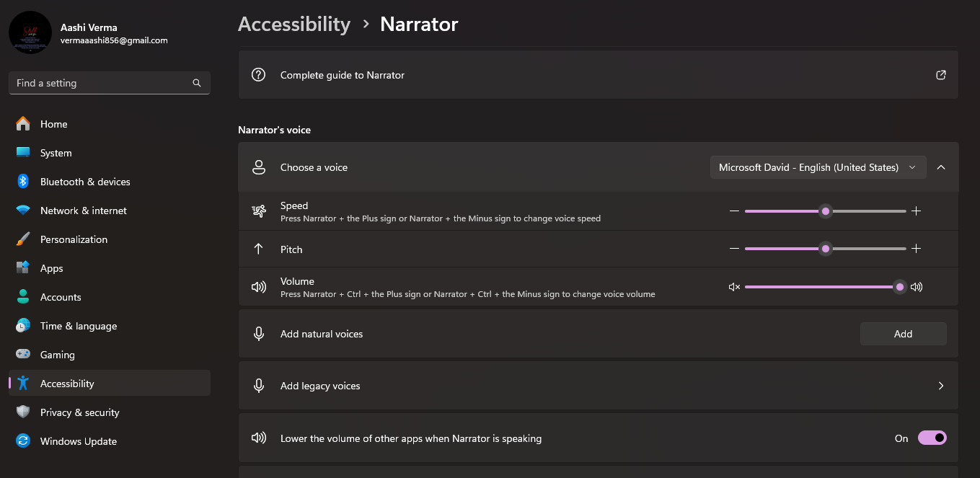Open the Complete guide to Narrator

(343, 75)
